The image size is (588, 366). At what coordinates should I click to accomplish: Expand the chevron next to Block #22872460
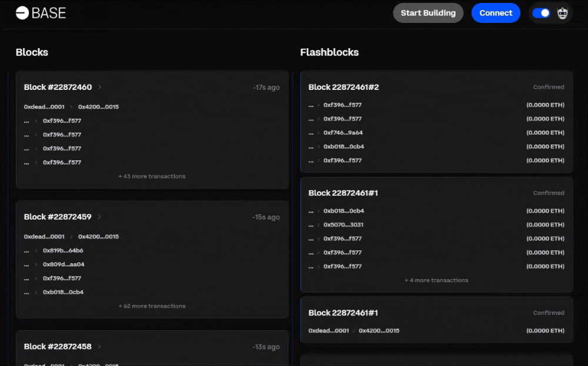tap(100, 88)
